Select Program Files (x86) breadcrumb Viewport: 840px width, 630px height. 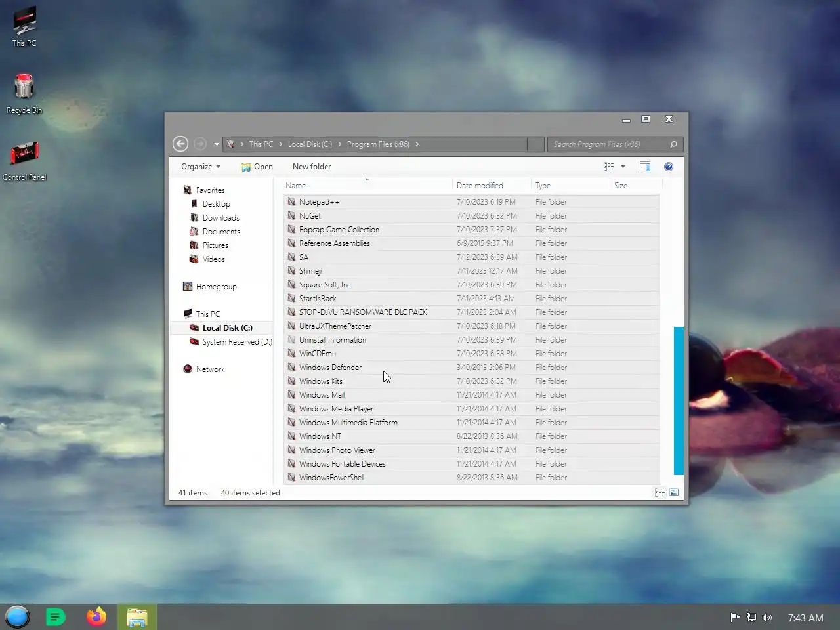[378, 144]
